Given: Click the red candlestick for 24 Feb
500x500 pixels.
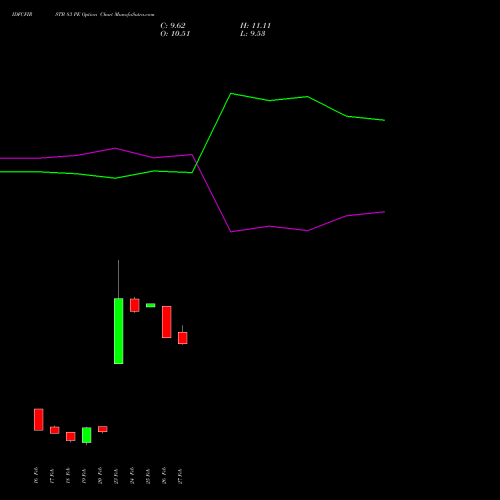Looking at the screenshot, I should point(135,305).
